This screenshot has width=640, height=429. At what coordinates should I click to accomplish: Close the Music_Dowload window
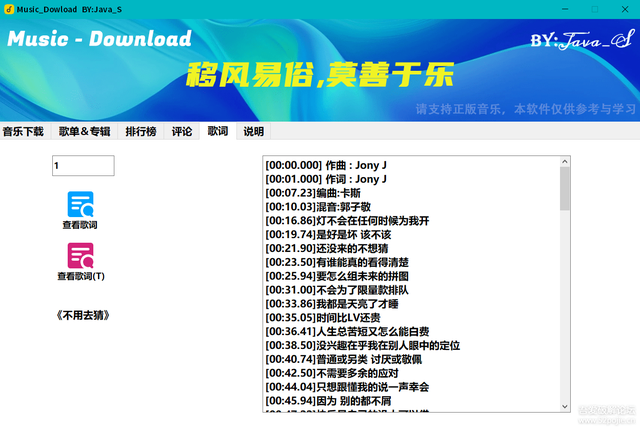tap(625, 9)
